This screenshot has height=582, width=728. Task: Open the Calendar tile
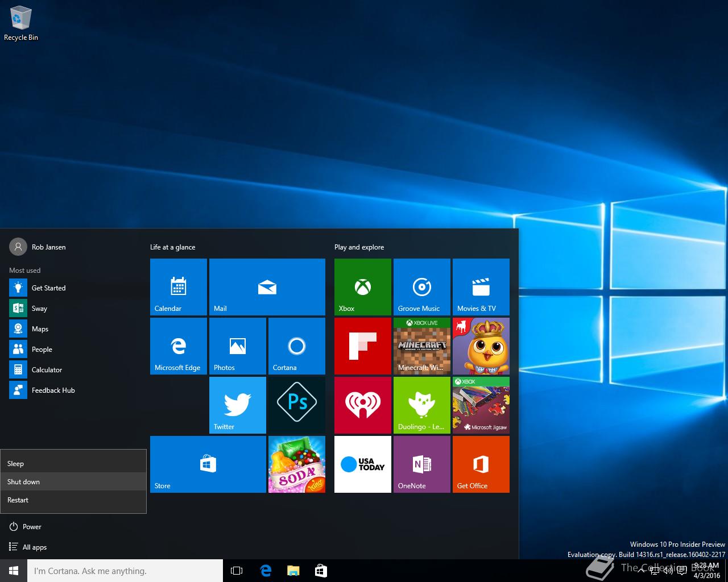(179, 287)
